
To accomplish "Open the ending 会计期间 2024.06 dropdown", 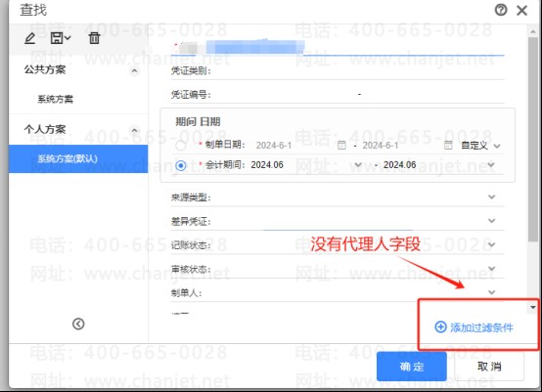I will point(491,165).
